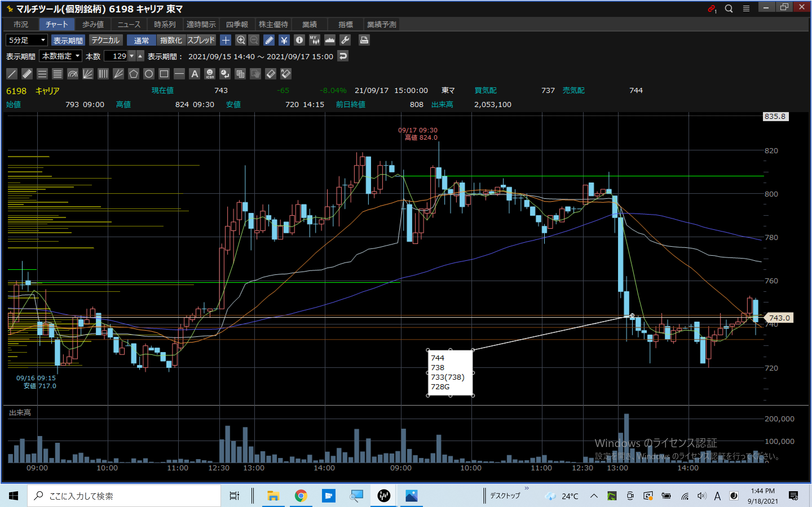Switch chart mode to 指数化
The width and height of the screenshot is (812, 507).
[171, 40]
